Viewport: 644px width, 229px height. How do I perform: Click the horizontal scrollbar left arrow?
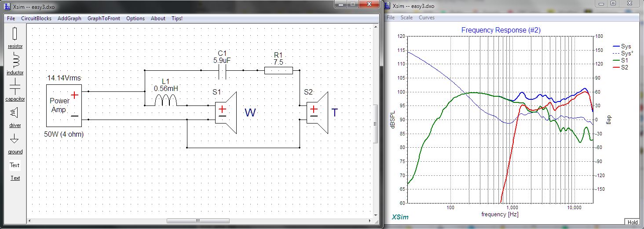click(30, 221)
